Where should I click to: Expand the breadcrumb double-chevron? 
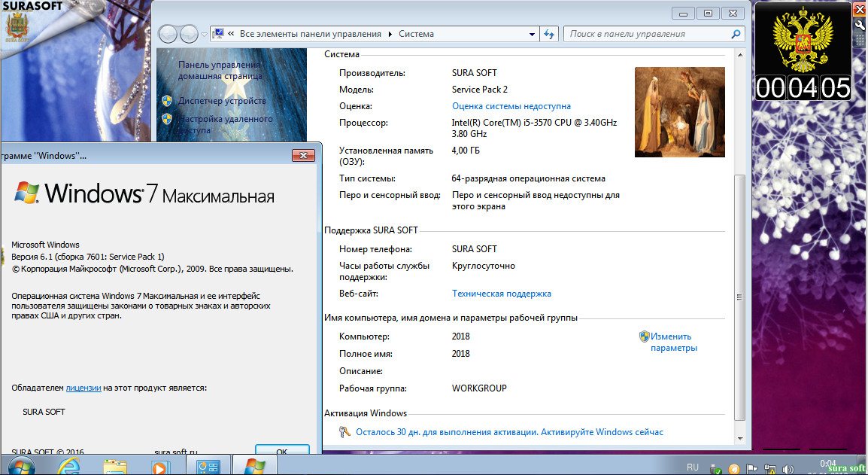tap(231, 34)
